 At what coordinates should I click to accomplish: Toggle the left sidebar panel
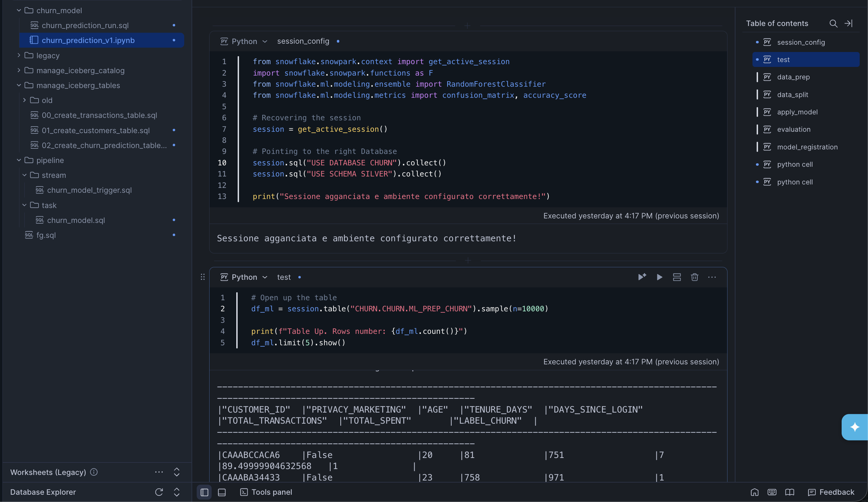[x=204, y=492]
